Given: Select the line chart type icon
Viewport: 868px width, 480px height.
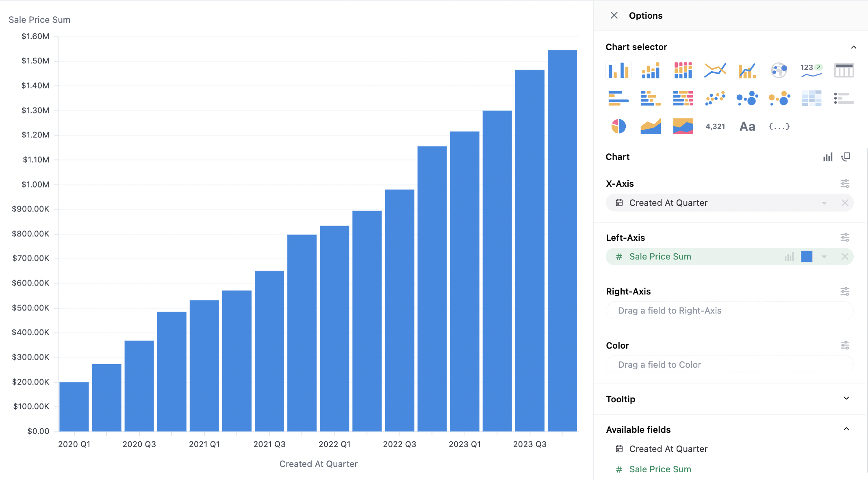Looking at the screenshot, I should click(715, 70).
